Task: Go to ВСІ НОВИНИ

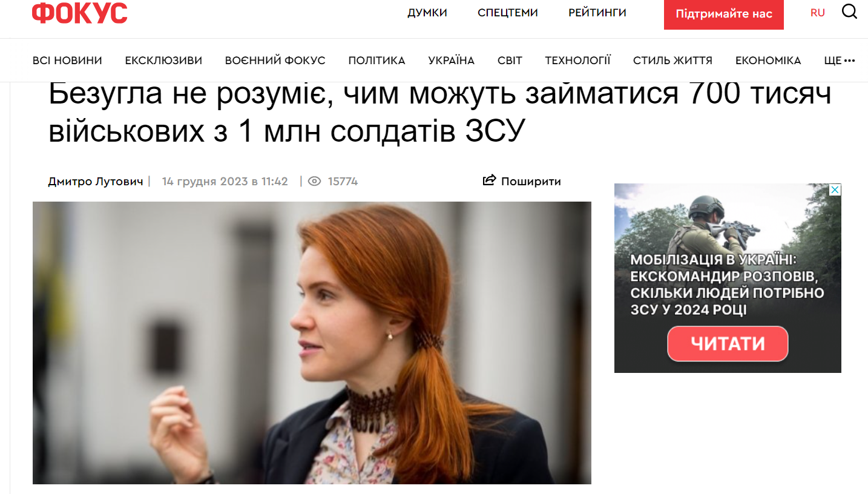Action: coord(67,61)
